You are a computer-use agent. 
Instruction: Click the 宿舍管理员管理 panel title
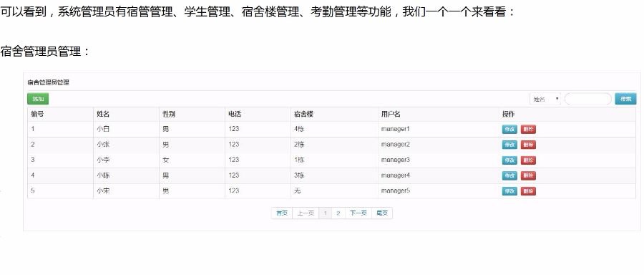point(49,82)
